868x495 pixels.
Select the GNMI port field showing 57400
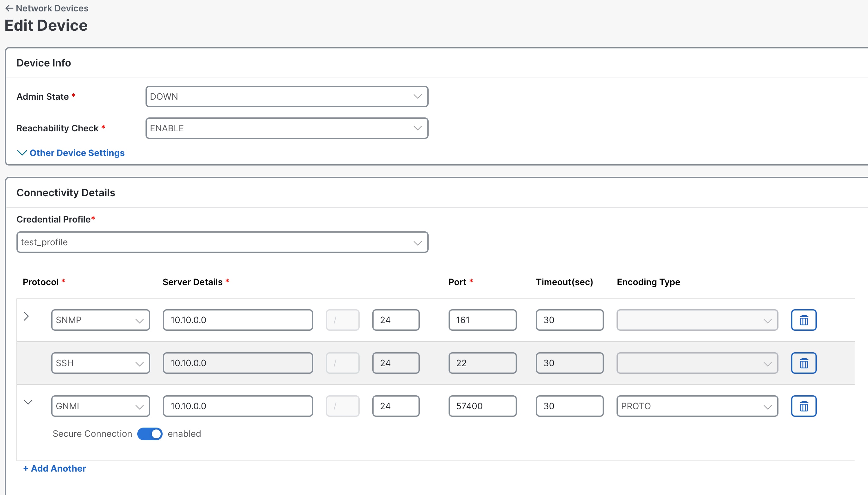pos(482,406)
